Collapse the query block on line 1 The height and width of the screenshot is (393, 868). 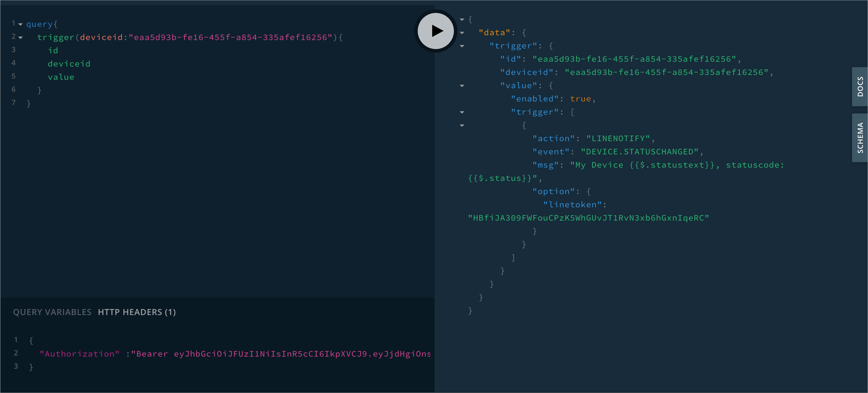click(x=20, y=24)
